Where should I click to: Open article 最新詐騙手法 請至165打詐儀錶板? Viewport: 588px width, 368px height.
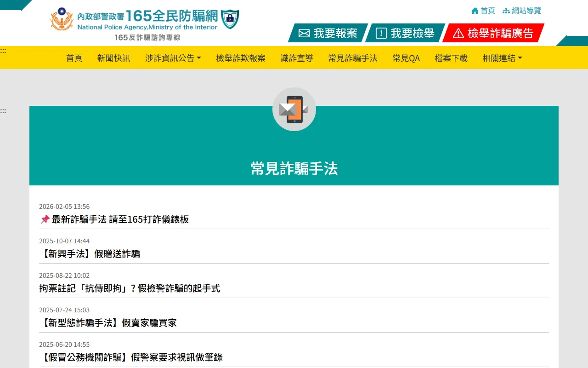point(120,219)
